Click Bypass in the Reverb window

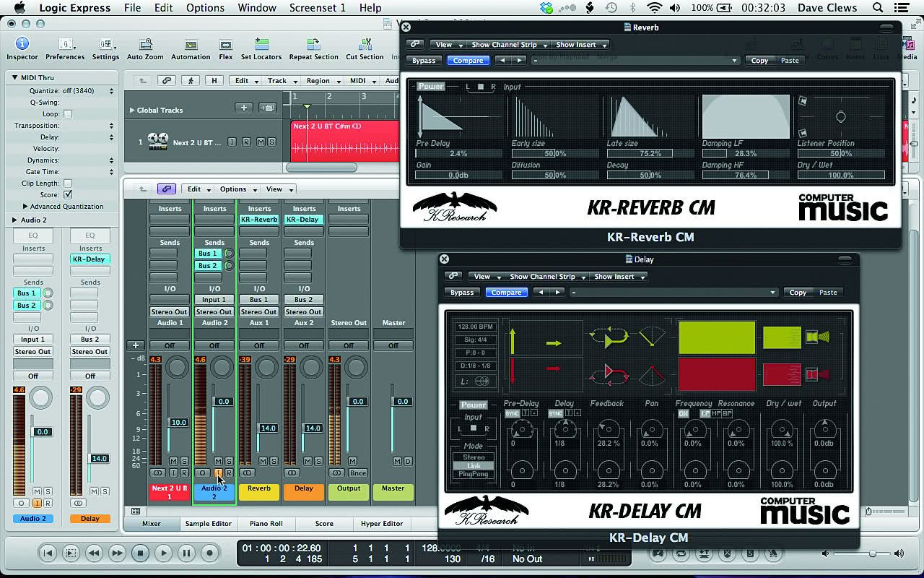coord(424,61)
